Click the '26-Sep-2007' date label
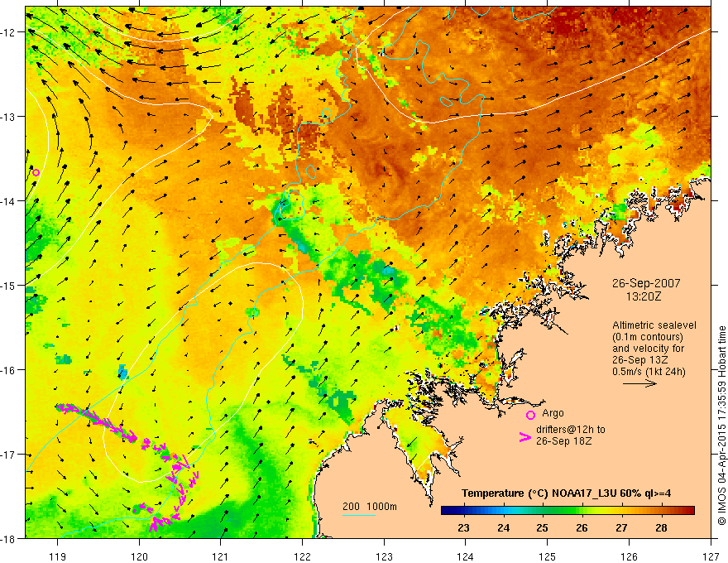Screen dimensions: 728x563 [x=646, y=283]
